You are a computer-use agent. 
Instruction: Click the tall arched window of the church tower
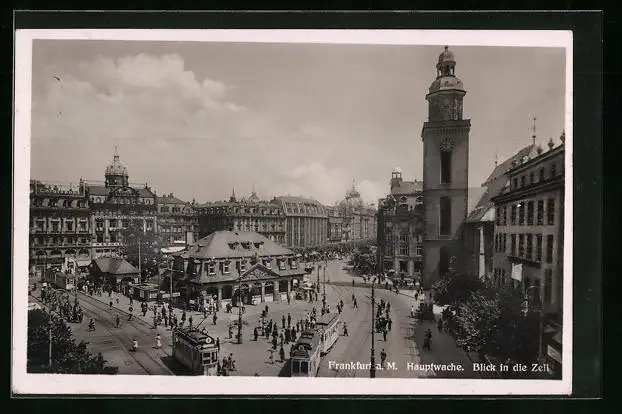click(x=445, y=215)
